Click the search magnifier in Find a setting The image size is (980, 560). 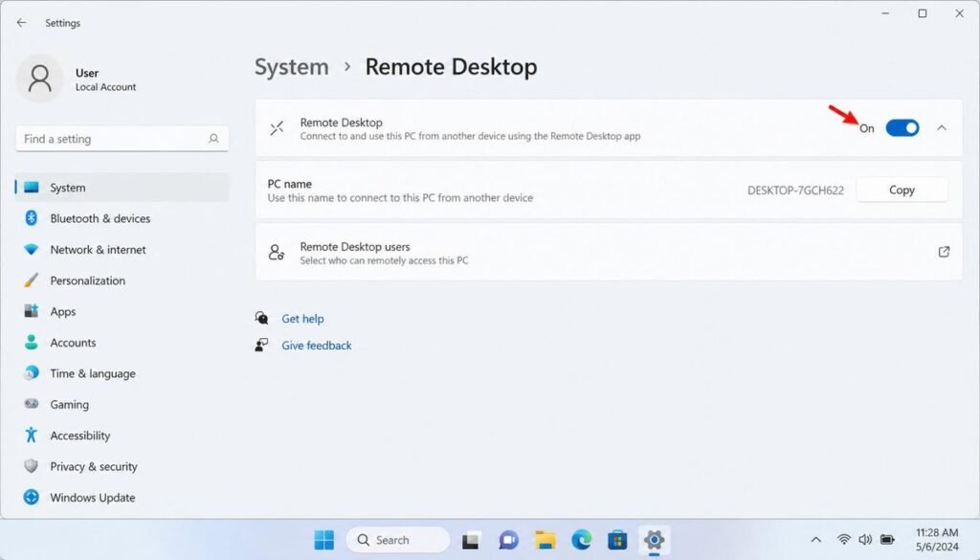(213, 138)
